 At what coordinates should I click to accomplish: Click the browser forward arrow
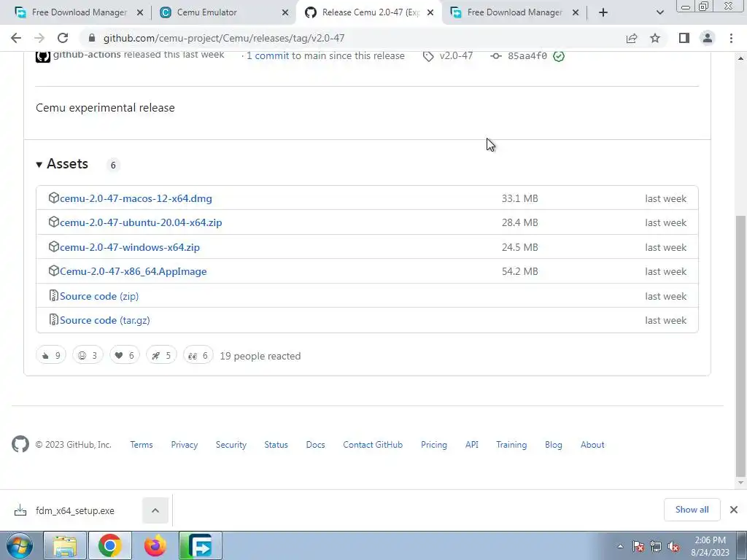(39, 38)
